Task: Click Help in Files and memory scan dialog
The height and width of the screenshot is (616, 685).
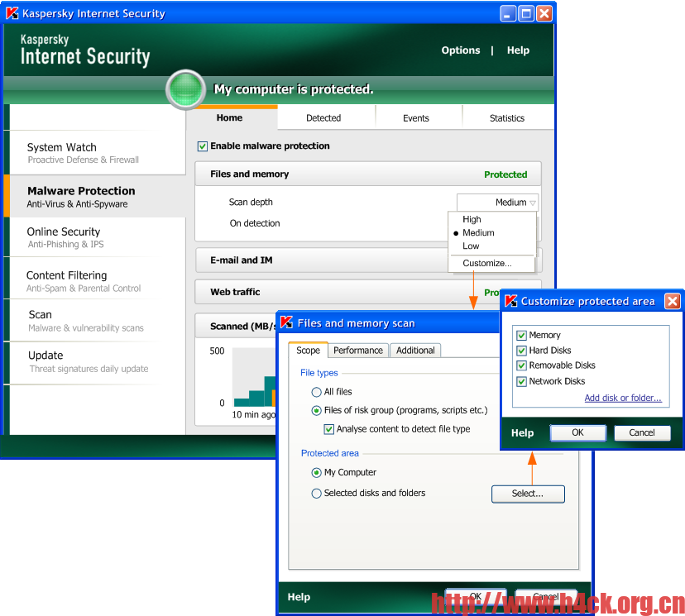Action: [299, 597]
